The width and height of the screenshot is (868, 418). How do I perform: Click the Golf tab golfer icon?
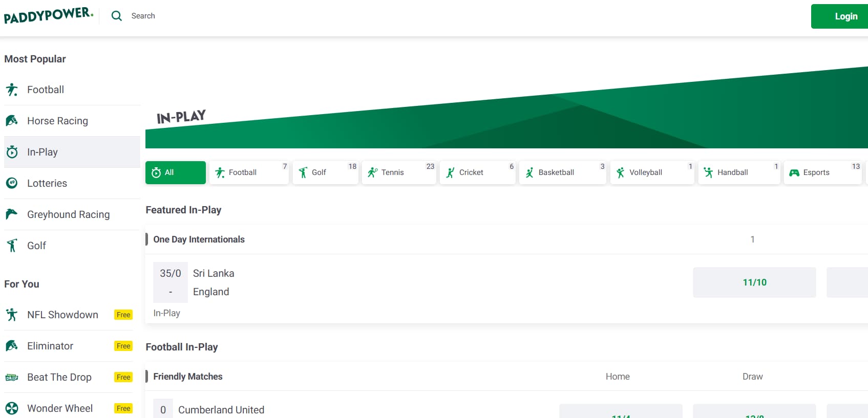coord(303,173)
